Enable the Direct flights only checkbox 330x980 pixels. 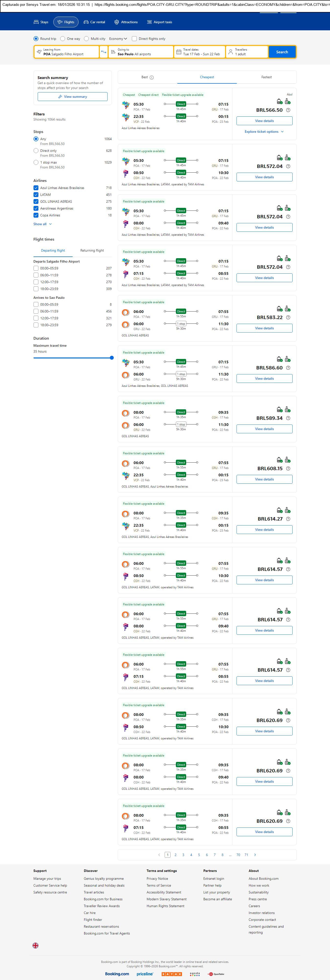click(134, 39)
